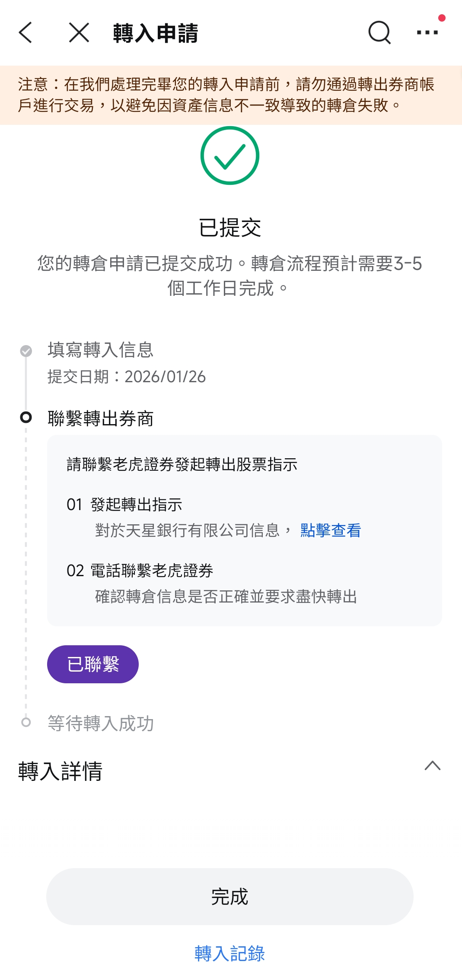462x980 pixels.
Task: Open the three-dot more options menu
Action: [x=427, y=32]
